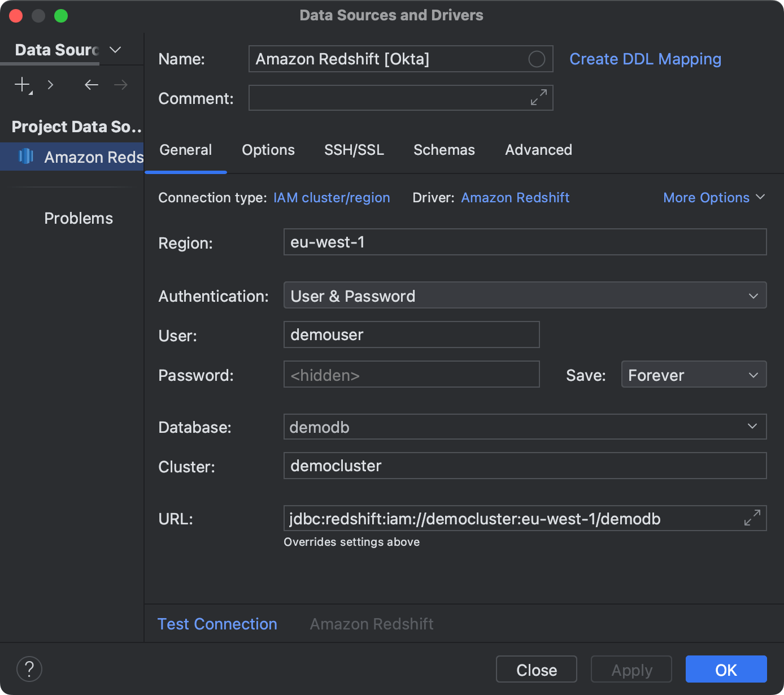Click into the Region input field
Screen dimensions: 784x695
(524, 242)
